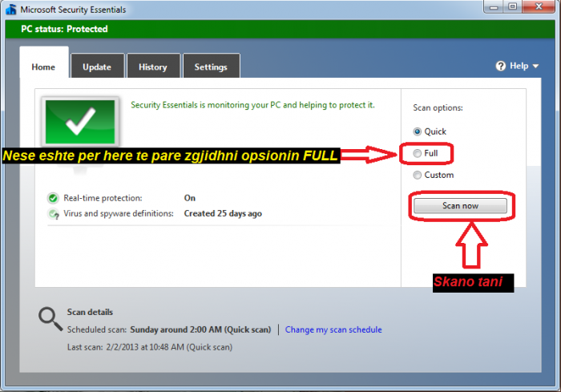Click the Microsoft Security Essentials title bar icon

tap(10, 9)
